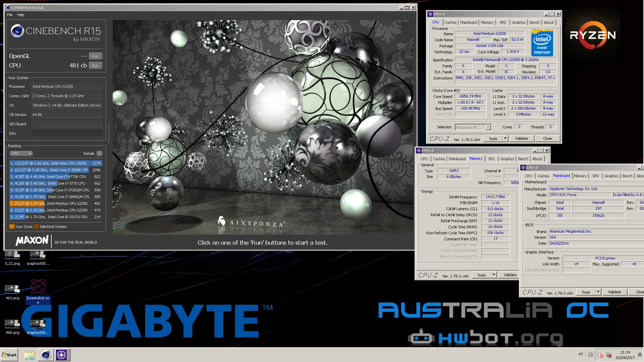Click the disconnected network tray icon
This screenshot has height=362, width=644.
[609, 355]
